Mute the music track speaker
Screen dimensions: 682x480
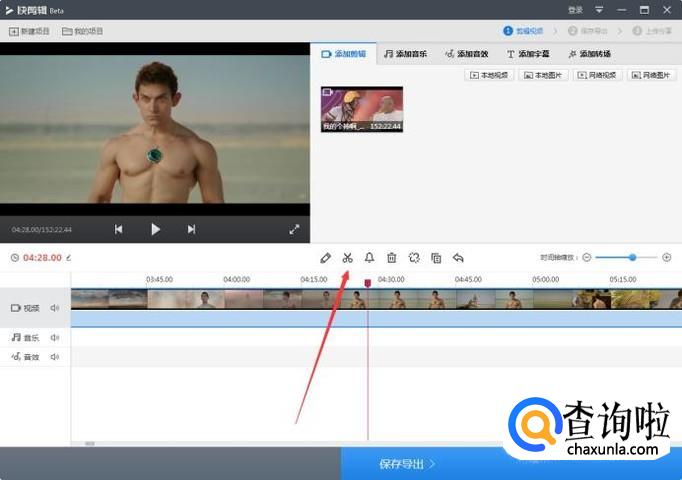pos(55,338)
